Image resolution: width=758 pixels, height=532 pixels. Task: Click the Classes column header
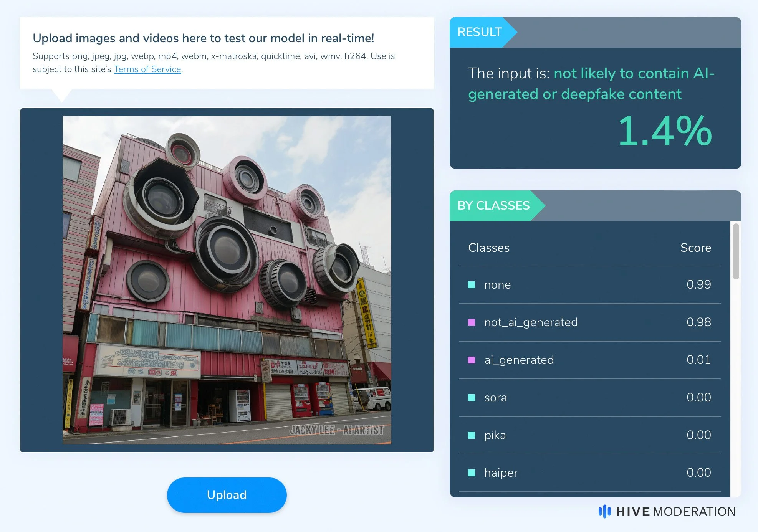[x=489, y=248]
